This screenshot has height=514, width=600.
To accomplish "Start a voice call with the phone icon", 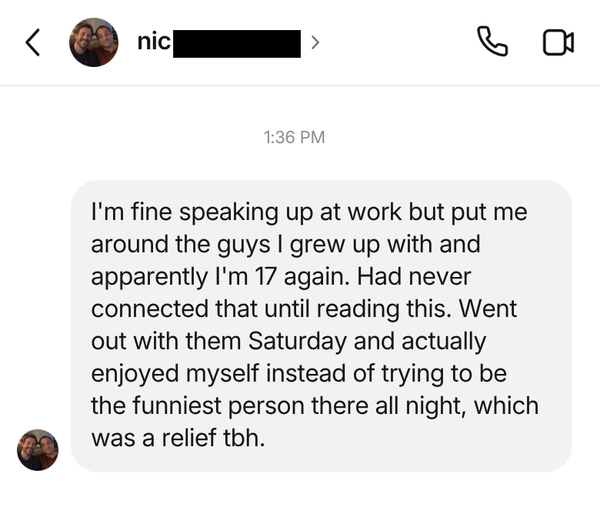I will pos(492,41).
